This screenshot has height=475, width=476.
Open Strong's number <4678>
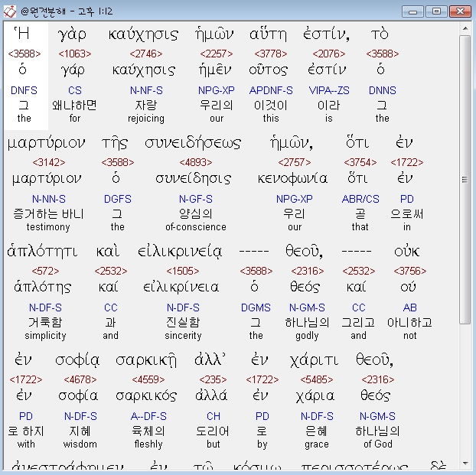click(80, 379)
